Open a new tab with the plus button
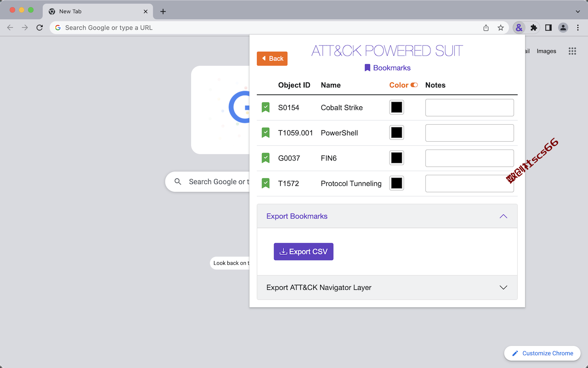This screenshot has height=368, width=588. pyautogui.click(x=163, y=11)
